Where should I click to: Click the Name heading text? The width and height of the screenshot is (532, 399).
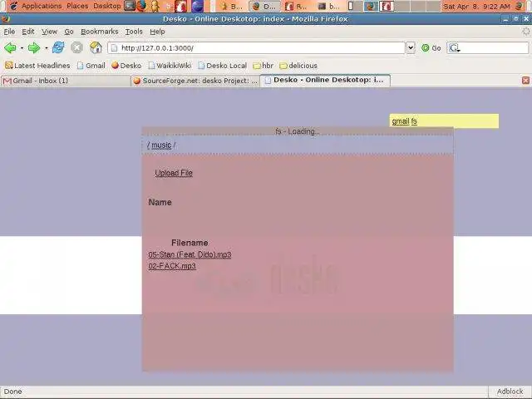[160, 203]
